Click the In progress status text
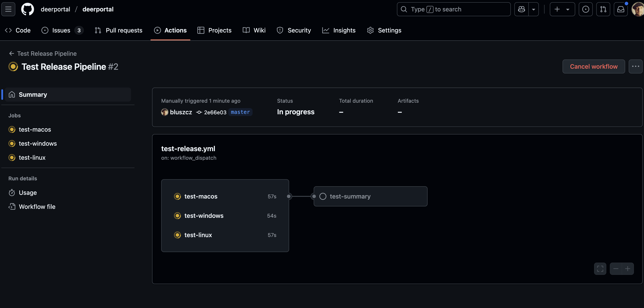The height and width of the screenshot is (308, 644). click(296, 112)
